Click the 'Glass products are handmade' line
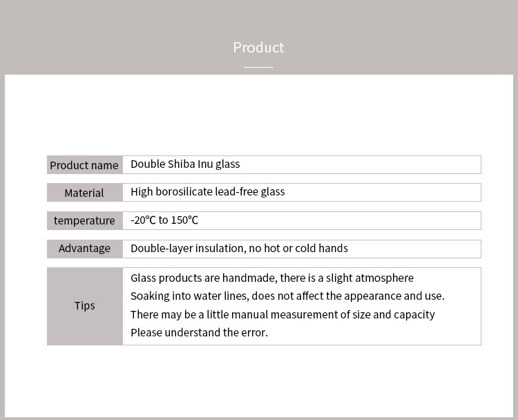This screenshot has height=420, width=518. [272, 278]
